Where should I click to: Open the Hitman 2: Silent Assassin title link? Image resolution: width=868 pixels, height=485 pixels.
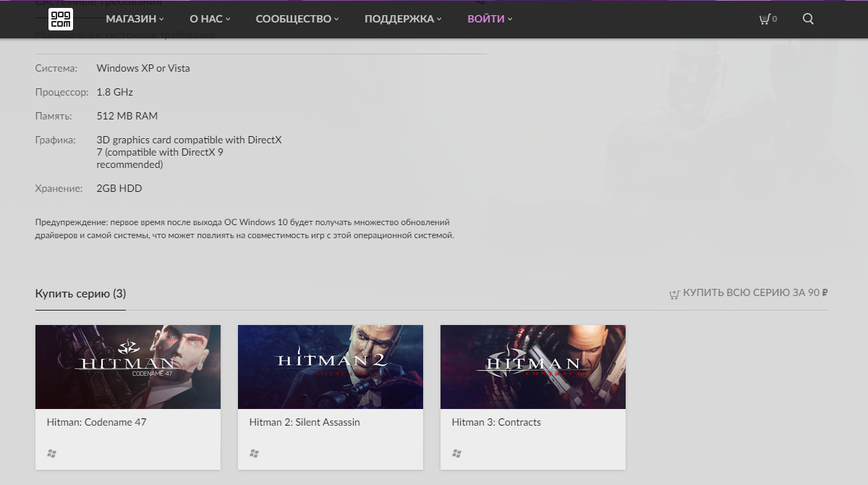305,422
